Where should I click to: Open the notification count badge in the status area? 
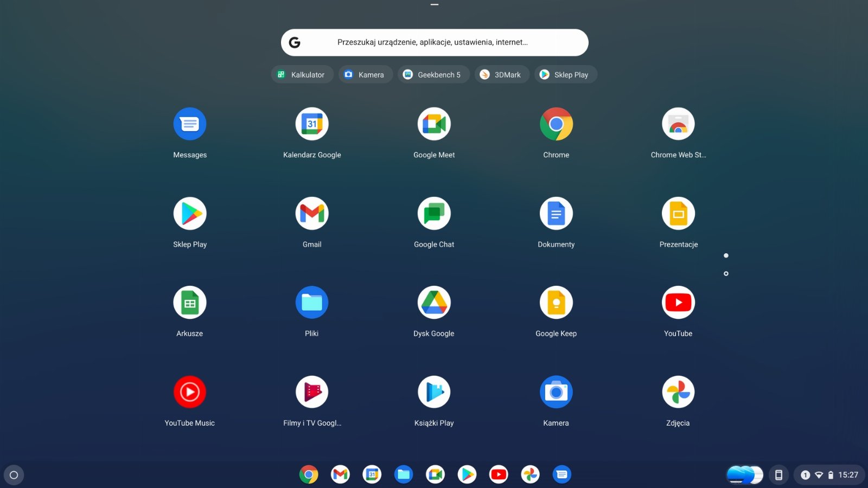[805, 475]
